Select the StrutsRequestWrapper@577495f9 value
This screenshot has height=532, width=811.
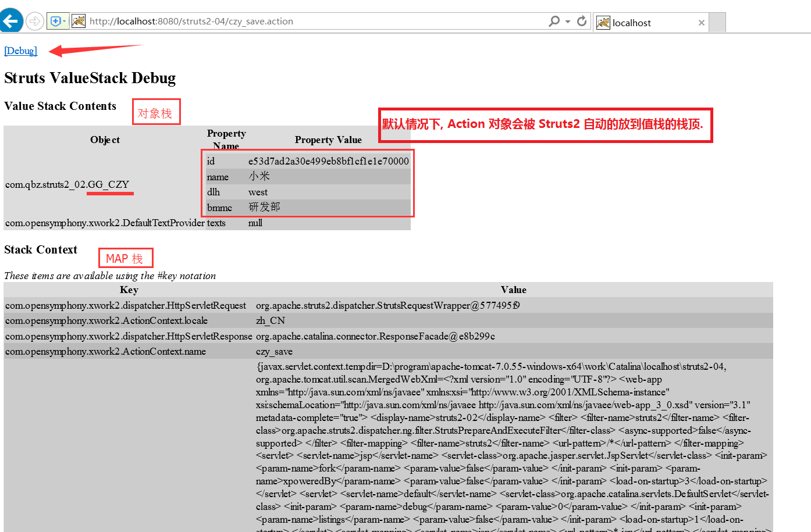(388, 305)
